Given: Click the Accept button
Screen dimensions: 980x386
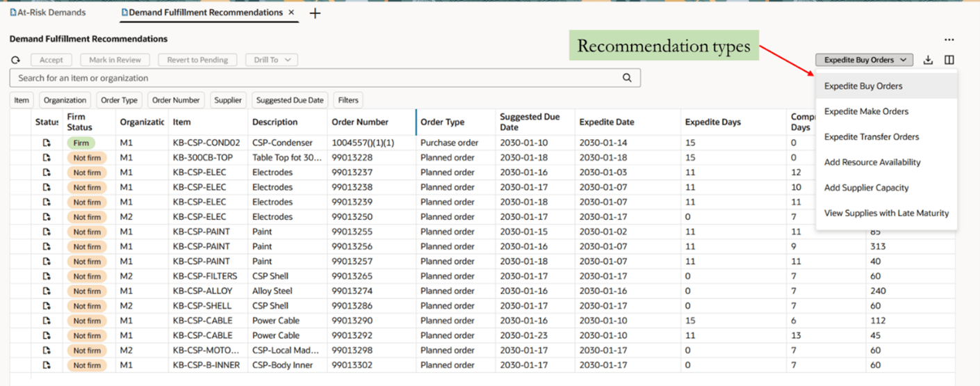Looking at the screenshot, I should 51,60.
